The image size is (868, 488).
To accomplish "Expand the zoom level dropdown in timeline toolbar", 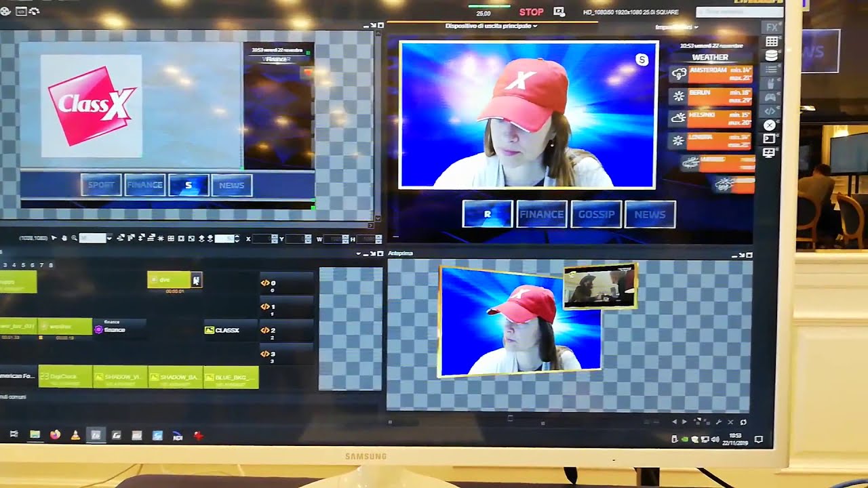I will pyautogui.click(x=109, y=237).
